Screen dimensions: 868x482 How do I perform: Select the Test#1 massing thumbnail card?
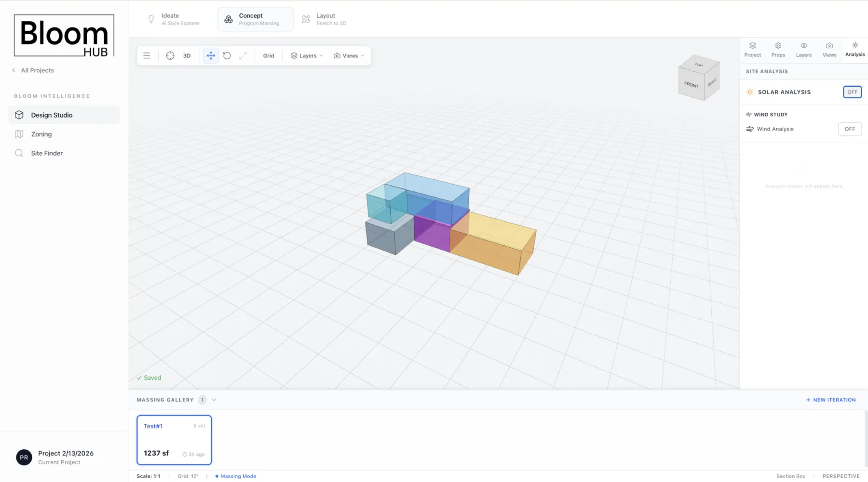174,440
